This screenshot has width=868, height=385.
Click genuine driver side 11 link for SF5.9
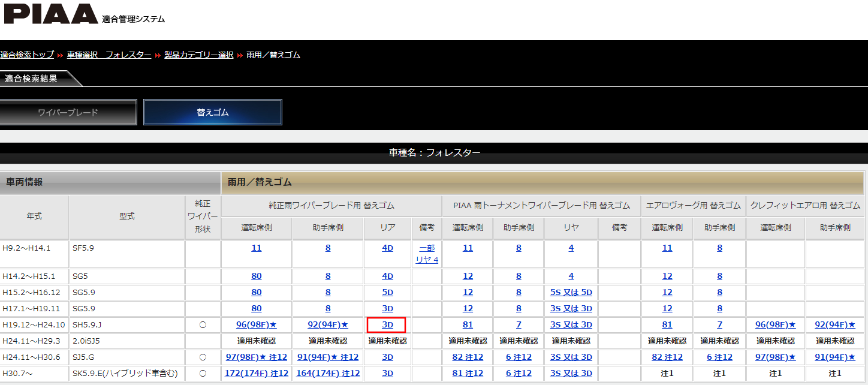pyautogui.click(x=257, y=248)
